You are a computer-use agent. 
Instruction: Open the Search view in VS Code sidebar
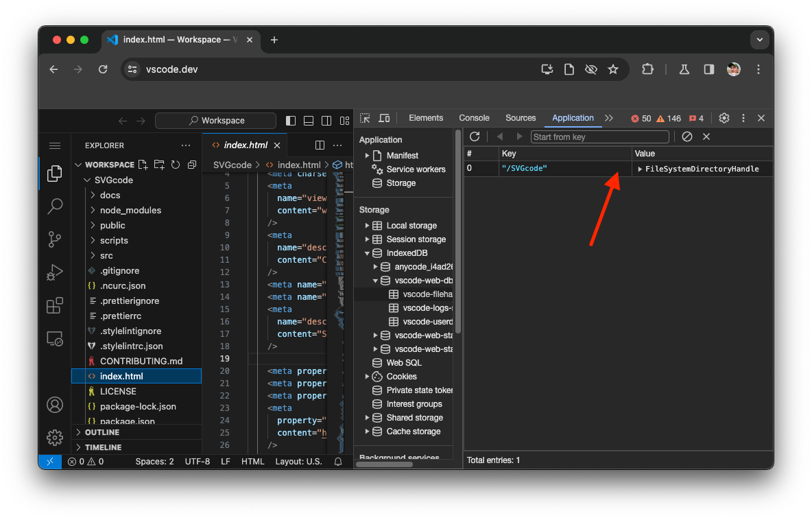click(55, 206)
